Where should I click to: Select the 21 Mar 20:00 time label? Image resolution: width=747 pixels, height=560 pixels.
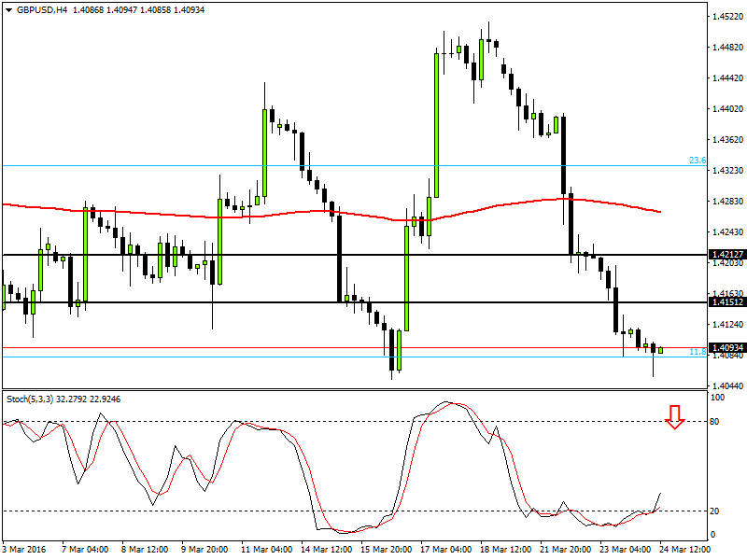click(565, 550)
